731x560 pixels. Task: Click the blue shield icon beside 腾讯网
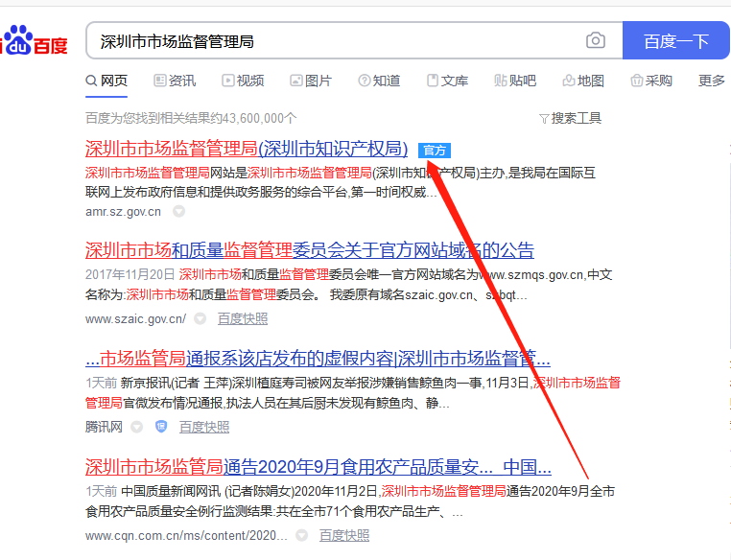160,427
